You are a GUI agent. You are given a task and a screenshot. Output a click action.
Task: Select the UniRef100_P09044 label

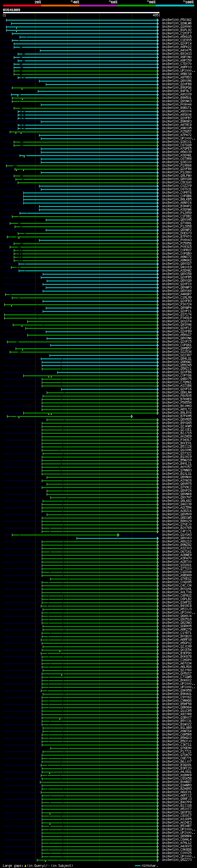pos(177,104)
